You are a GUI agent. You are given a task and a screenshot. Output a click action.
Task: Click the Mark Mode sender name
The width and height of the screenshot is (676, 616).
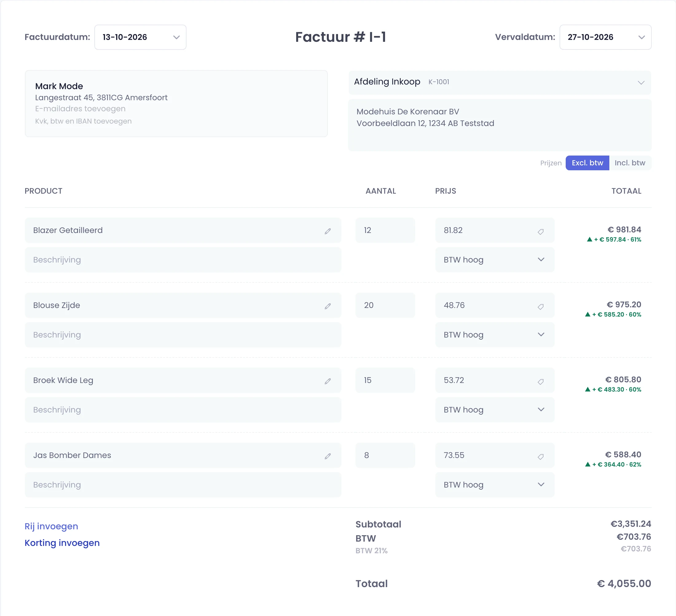point(59,86)
